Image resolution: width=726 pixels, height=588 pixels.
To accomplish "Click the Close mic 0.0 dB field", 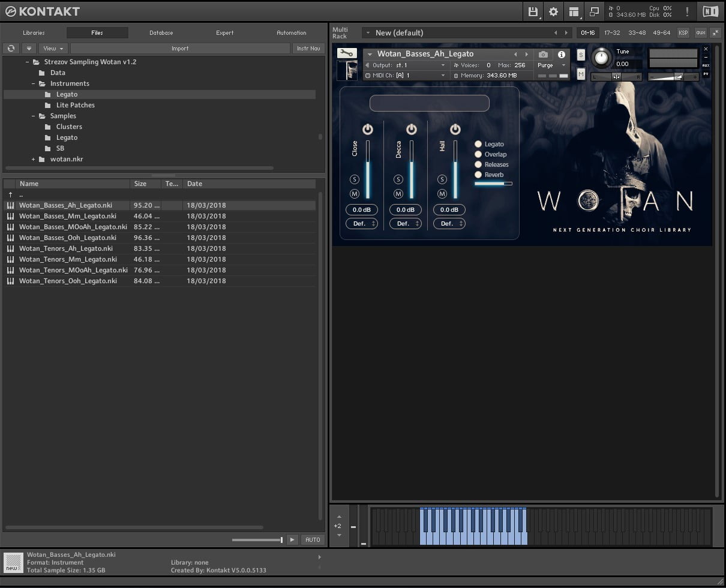I will [362, 209].
